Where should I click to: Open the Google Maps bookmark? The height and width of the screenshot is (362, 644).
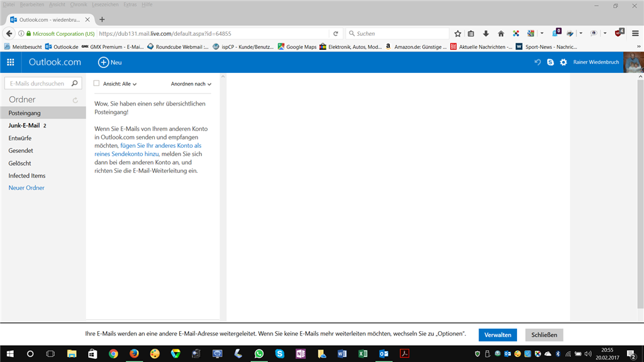pos(297,47)
